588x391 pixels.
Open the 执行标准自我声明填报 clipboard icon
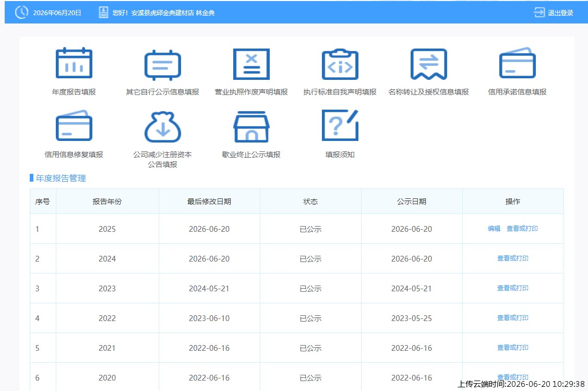(x=340, y=64)
